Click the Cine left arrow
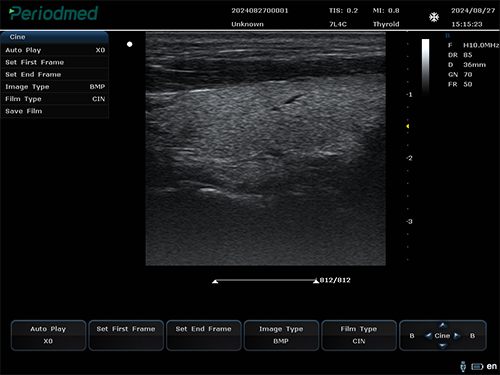Image resolution: width=500 pixels, height=375 pixels. pyautogui.click(x=428, y=336)
